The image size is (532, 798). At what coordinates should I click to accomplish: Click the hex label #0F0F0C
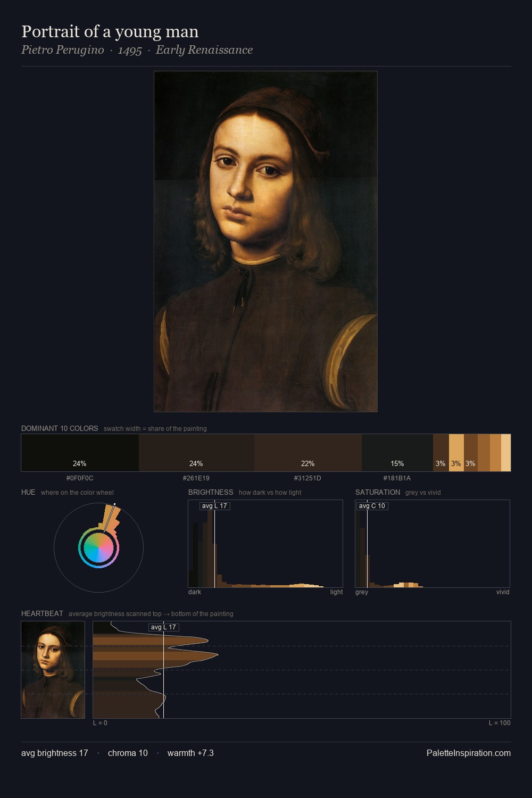(x=80, y=478)
